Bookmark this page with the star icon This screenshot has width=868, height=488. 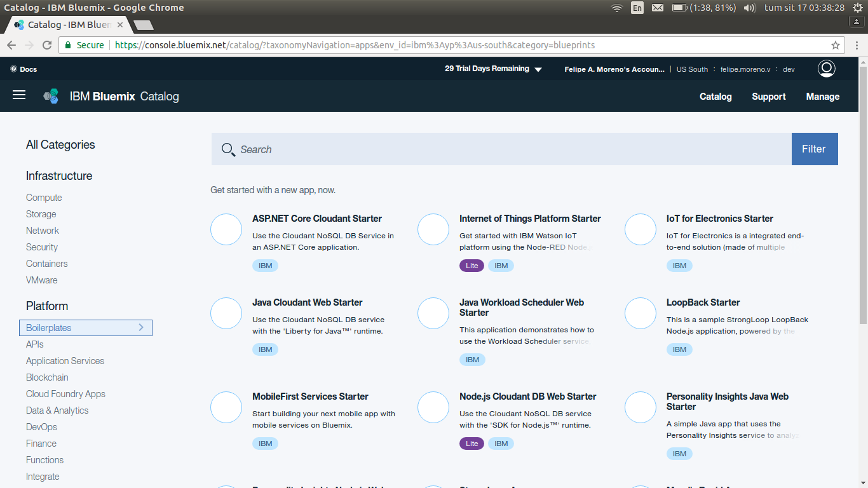[836, 45]
